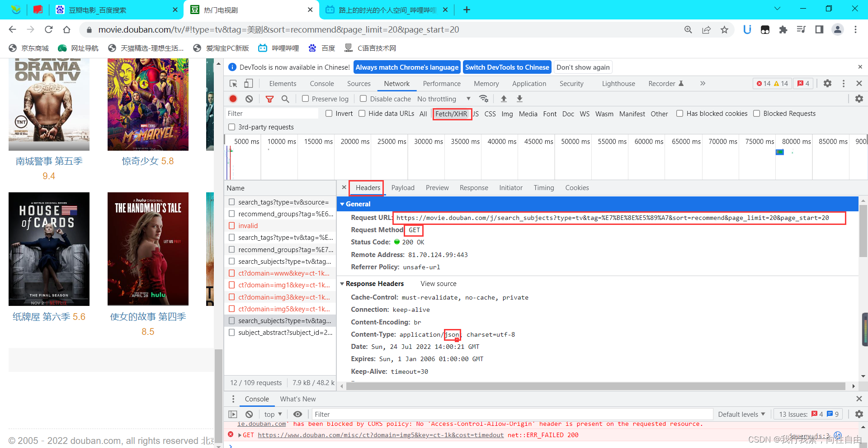The width and height of the screenshot is (868, 448).
Task: Open DevTools customize three-dot menu
Action: (x=844, y=83)
